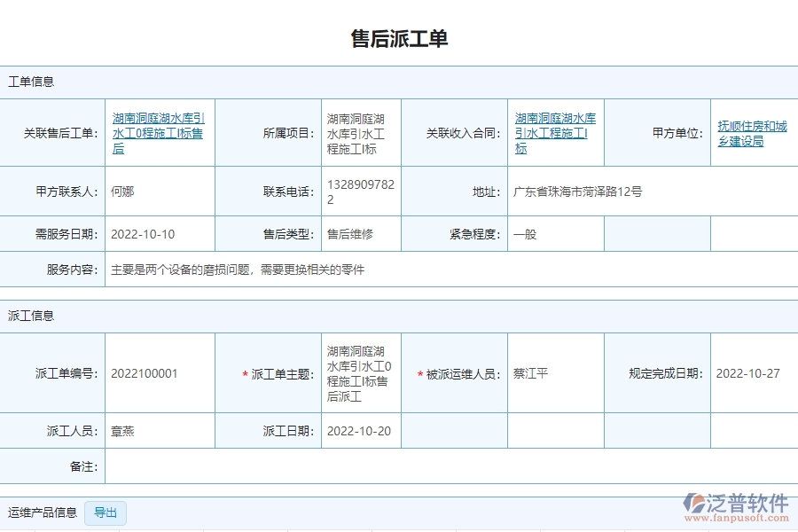Click the 联系电话 phone number cell
This screenshot has width=798, height=532.
click(x=359, y=191)
